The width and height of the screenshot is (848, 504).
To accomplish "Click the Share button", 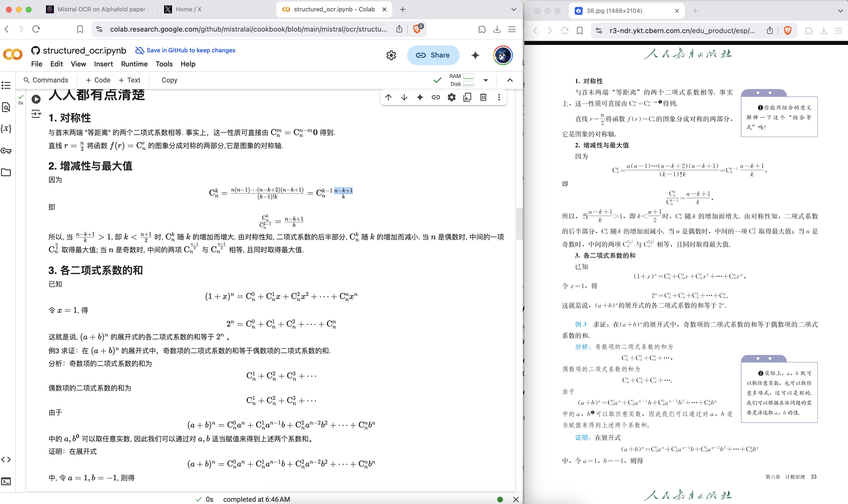I will pyautogui.click(x=433, y=55).
